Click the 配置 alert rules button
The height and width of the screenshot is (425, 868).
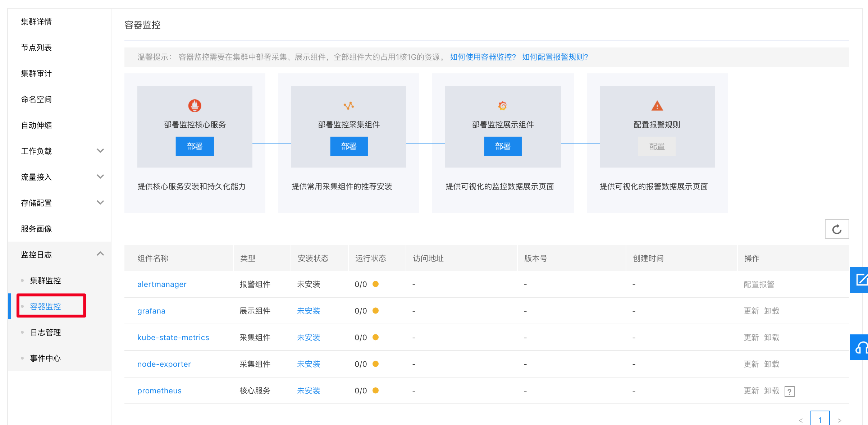657,146
